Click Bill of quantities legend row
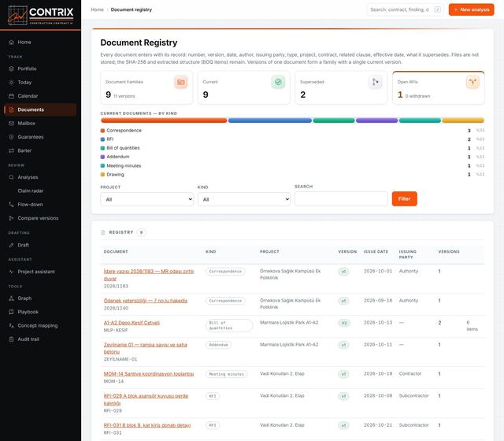This screenshot has width=504, height=441. point(292,148)
